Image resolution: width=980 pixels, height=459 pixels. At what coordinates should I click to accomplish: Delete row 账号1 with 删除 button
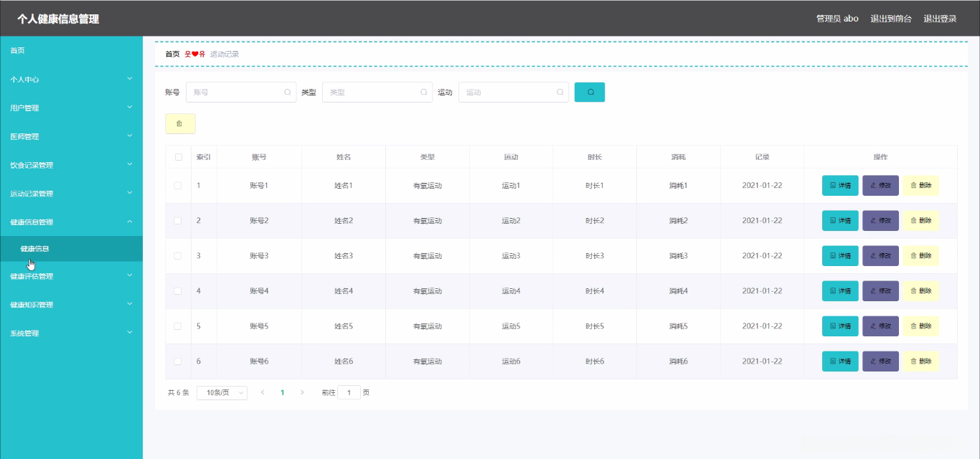(x=920, y=185)
